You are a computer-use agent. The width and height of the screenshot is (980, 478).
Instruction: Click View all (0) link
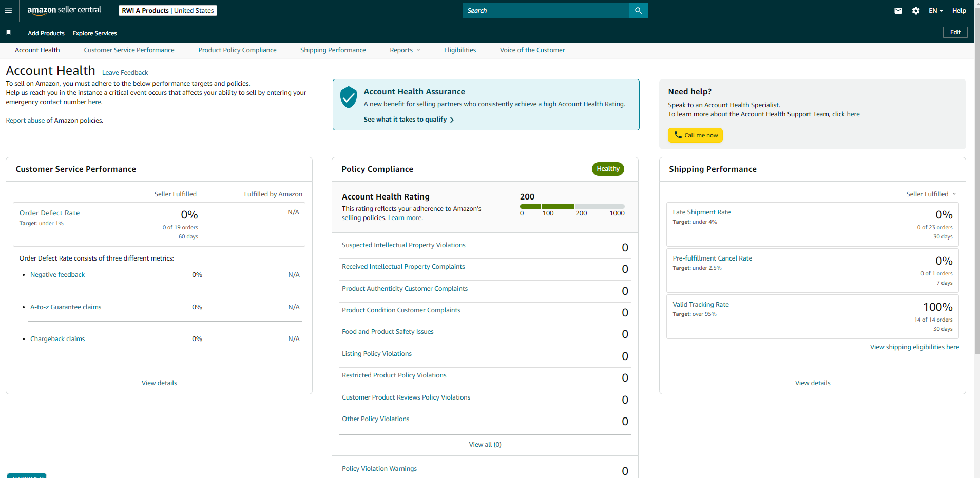pyautogui.click(x=485, y=445)
